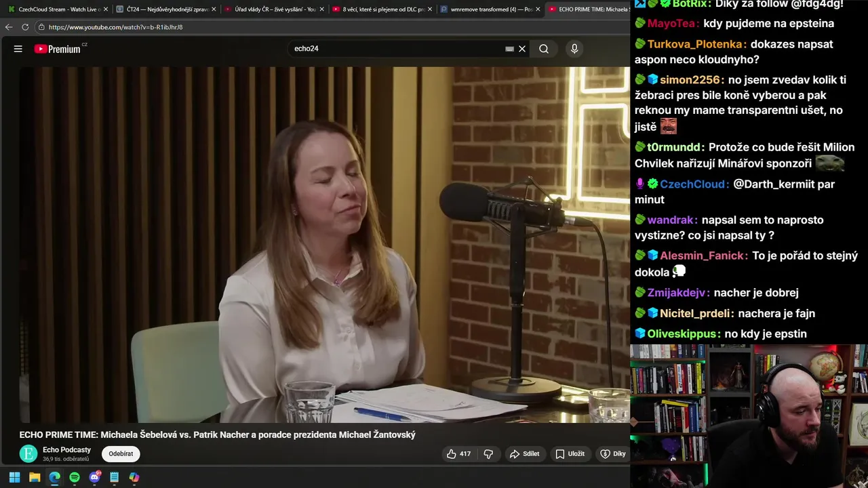View site info lock icon

tap(41, 27)
